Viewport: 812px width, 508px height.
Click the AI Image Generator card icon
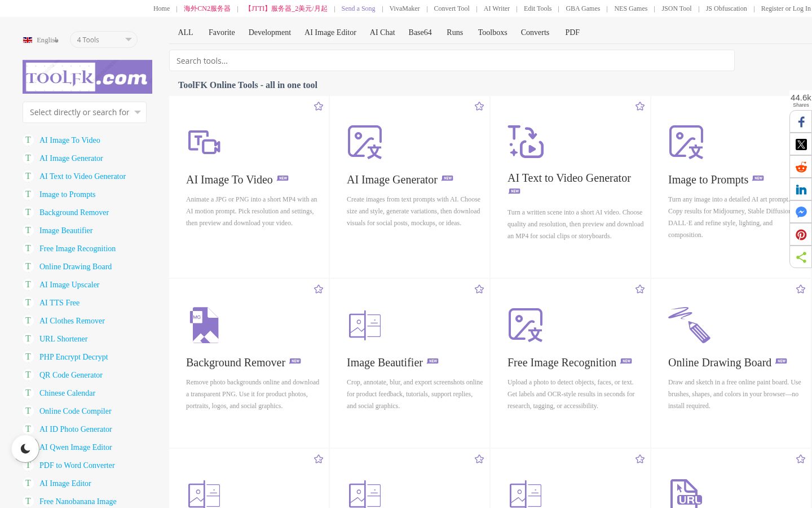[365, 142]
